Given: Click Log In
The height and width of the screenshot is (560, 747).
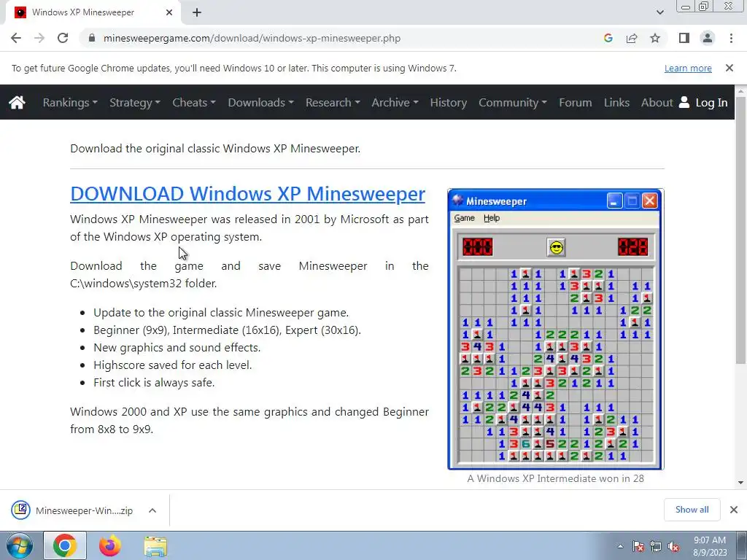Looking at the screenshot, I should pos(711,102).
